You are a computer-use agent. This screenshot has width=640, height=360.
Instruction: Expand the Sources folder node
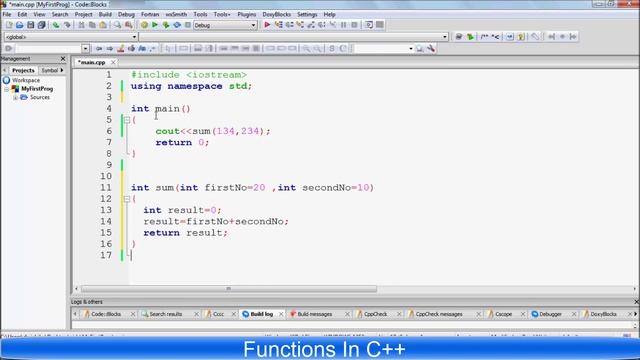(15, 98)
